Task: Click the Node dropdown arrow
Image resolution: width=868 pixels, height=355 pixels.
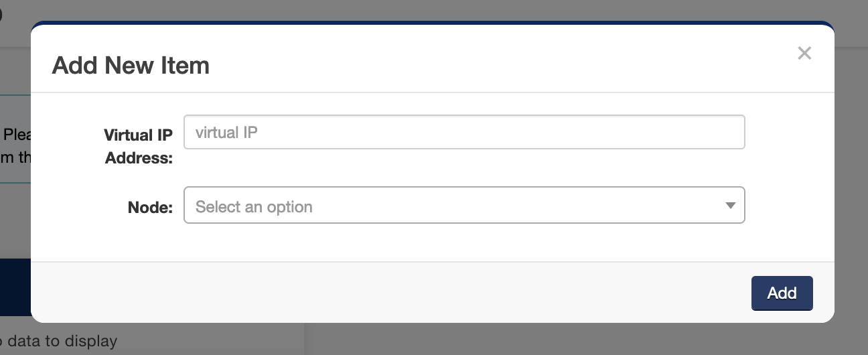Action: pos(731,206)
